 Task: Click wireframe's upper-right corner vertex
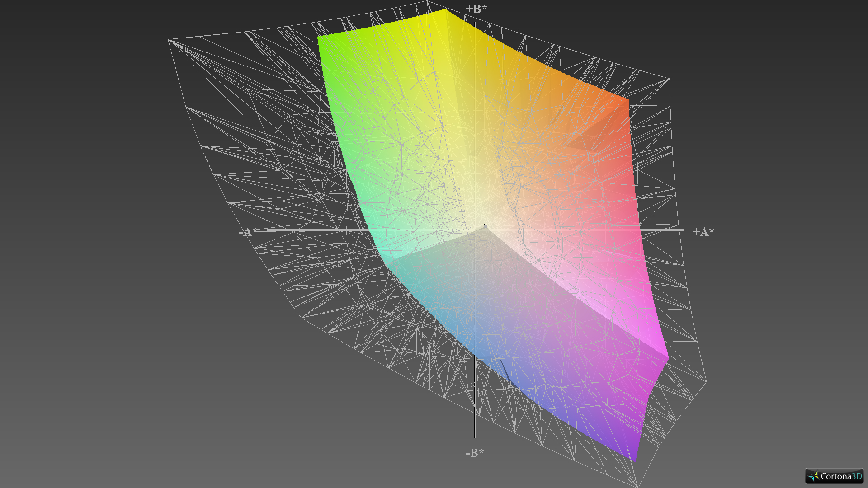(x=669, y=79)
